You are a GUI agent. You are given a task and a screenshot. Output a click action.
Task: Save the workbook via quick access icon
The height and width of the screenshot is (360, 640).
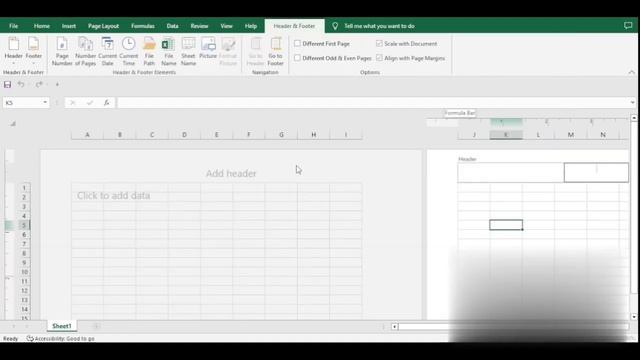pos(7,84)
